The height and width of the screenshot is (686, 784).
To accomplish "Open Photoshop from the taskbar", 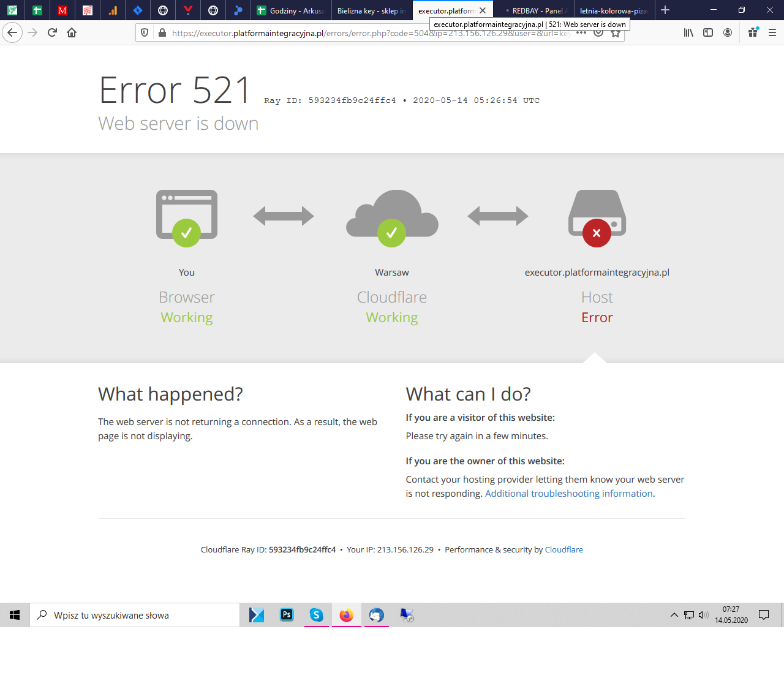I will (287, 615).
